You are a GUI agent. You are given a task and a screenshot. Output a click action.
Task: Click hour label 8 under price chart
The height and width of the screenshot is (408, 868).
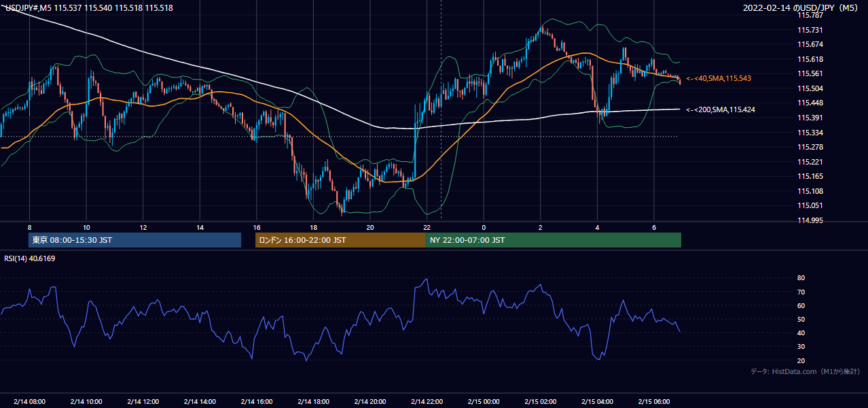[x=29, y=227]
